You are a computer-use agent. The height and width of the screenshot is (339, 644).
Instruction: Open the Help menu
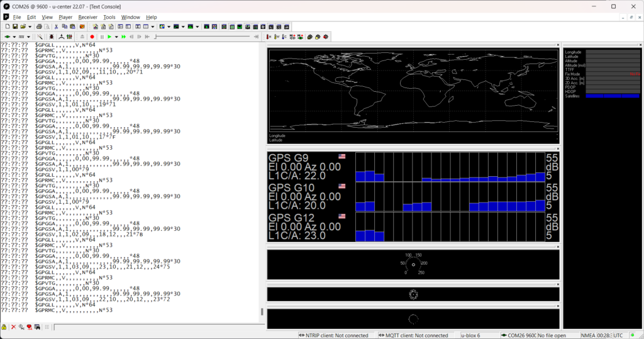click(152, 17)
